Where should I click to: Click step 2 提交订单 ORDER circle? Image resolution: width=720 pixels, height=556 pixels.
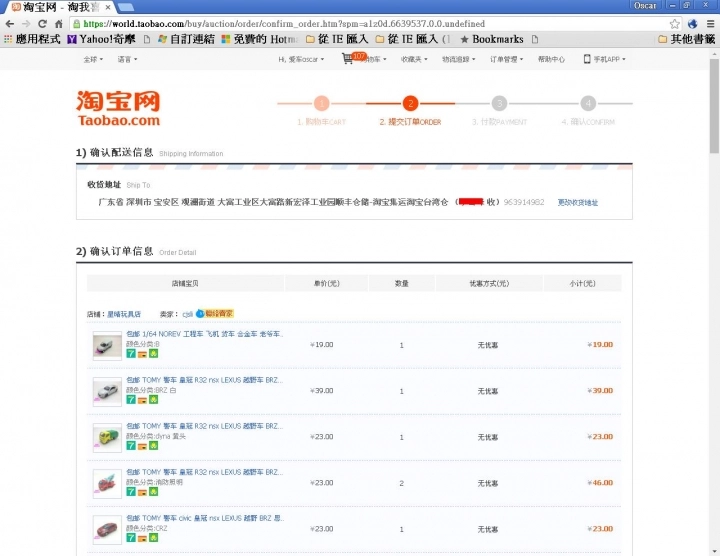point(411,103)
